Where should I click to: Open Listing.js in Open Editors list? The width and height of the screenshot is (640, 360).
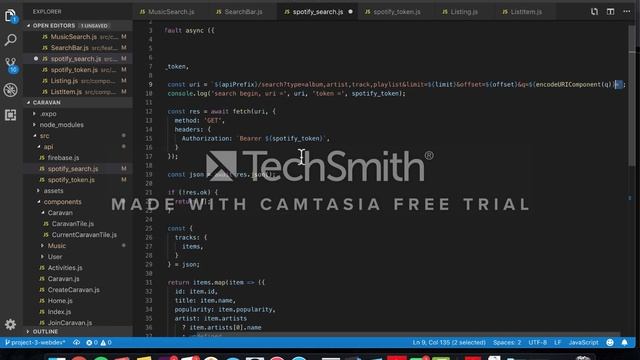(78, 81)
